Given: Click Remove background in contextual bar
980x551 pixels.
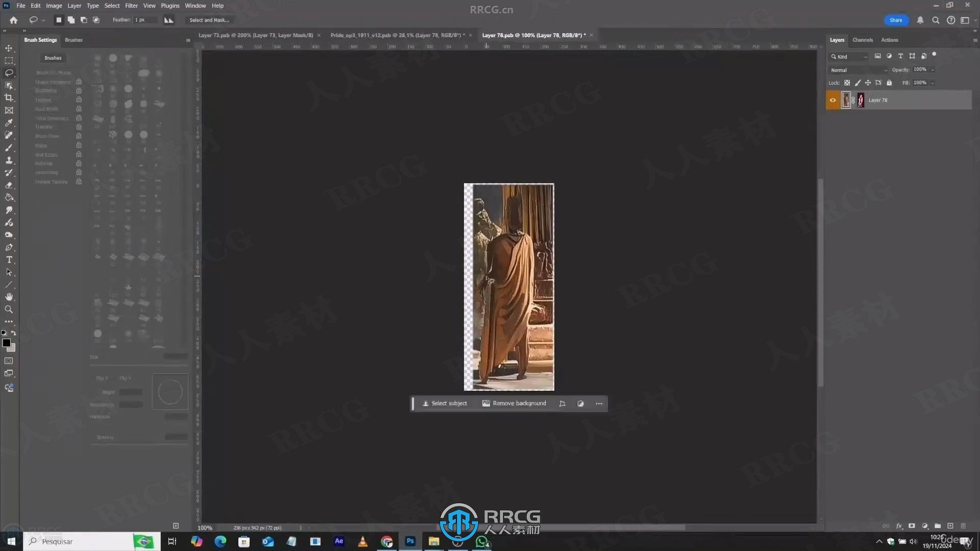Looking at the screenshot, I should pos(514,404).
